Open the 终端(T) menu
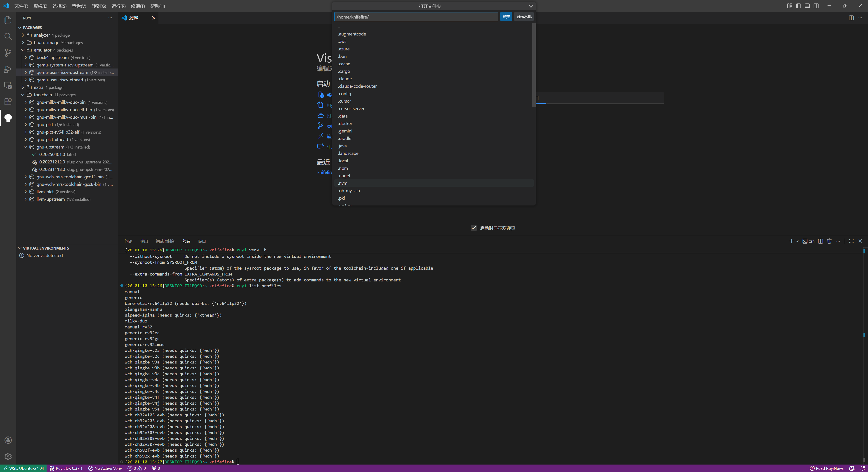 137,6
